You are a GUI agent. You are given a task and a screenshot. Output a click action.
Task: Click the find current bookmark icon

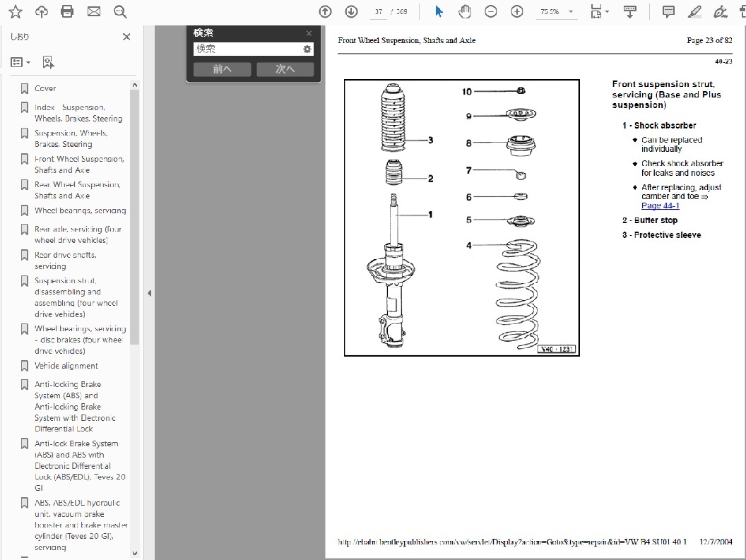tap(49, 62)
